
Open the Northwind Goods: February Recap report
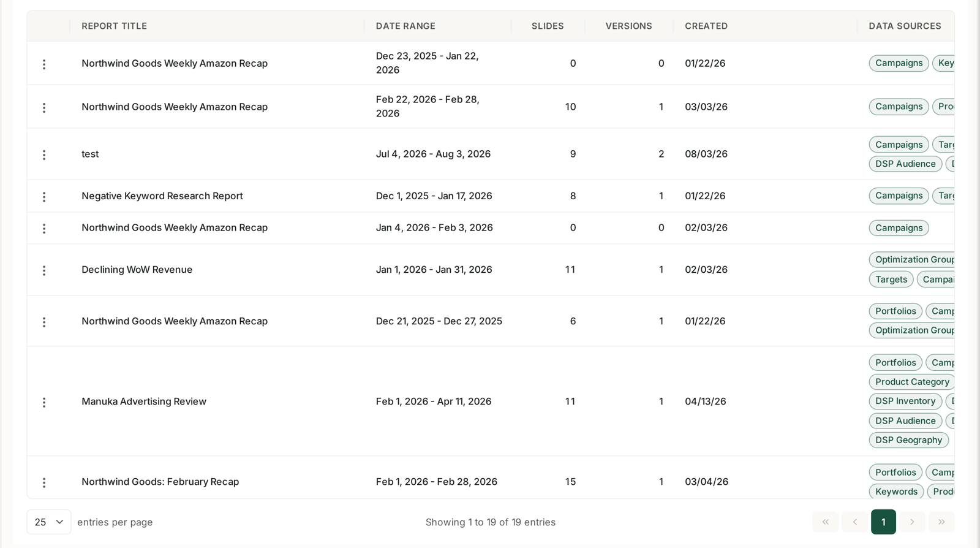tap(160, 482)
